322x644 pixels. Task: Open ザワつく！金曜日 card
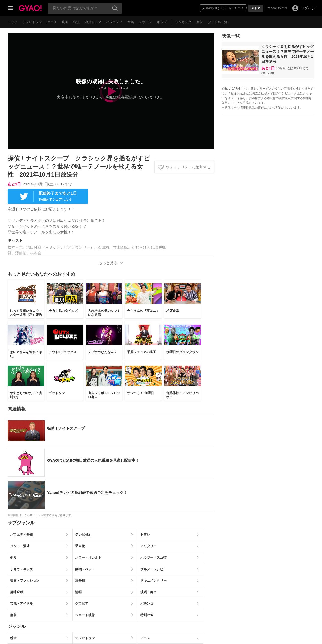click(143, 381)
